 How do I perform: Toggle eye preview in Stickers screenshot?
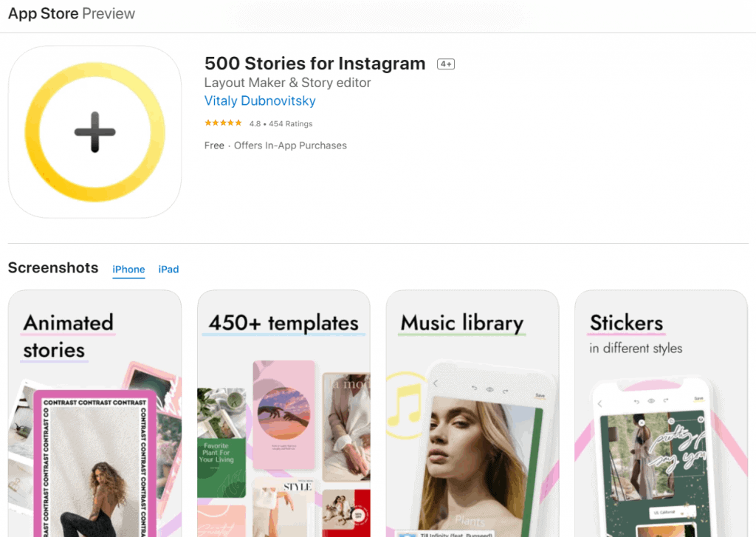(x=651, y=401)
